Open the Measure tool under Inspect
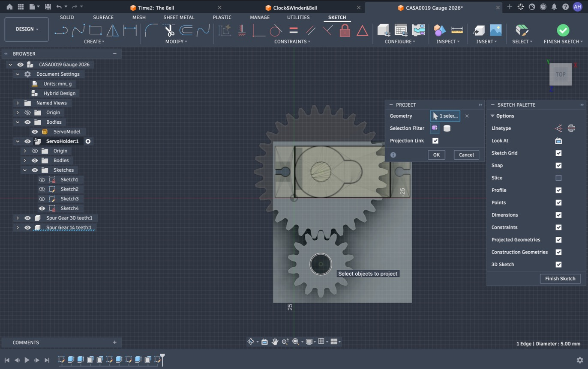The height and width of the screenshot is (369, 588). tap(457, 30)
